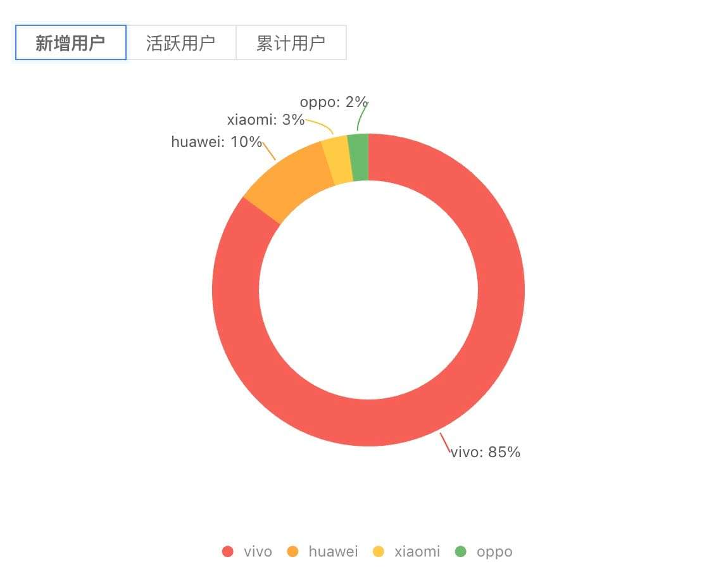
Task: Click the vivo legend text
Action: click(x=258, y=552)
